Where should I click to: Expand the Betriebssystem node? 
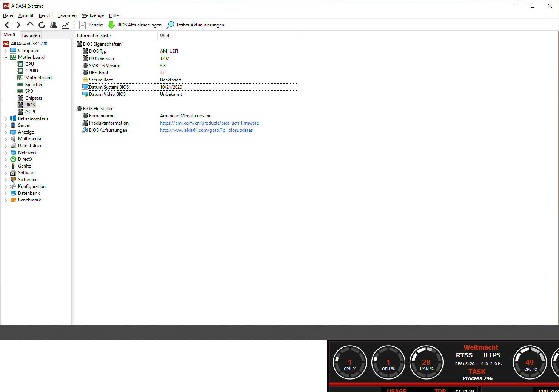(x=6, y=118)
